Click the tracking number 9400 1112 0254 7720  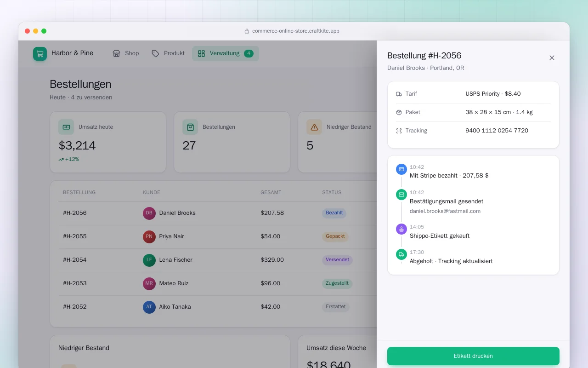coord(497,131)
